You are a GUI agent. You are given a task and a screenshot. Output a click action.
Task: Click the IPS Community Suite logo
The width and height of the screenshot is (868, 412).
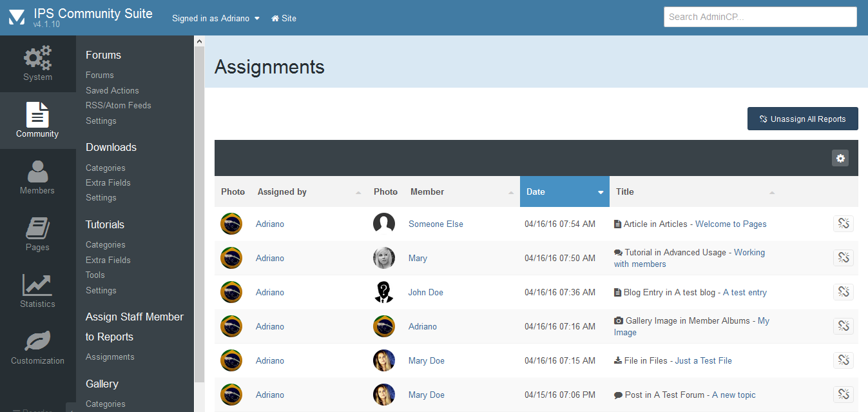(17, 17)
